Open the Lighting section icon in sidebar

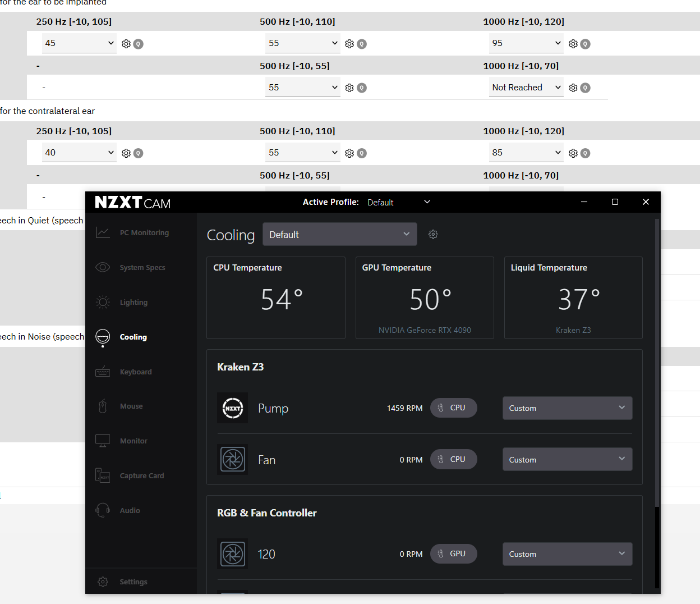103,302
